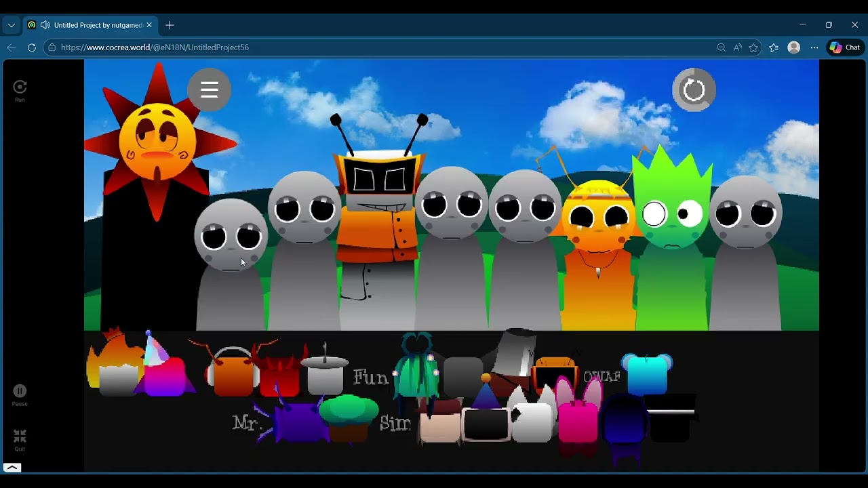Pick the cyan bear-eared character icon
The height and width of the screenshot is (488, 868).
tap(648, 373)
